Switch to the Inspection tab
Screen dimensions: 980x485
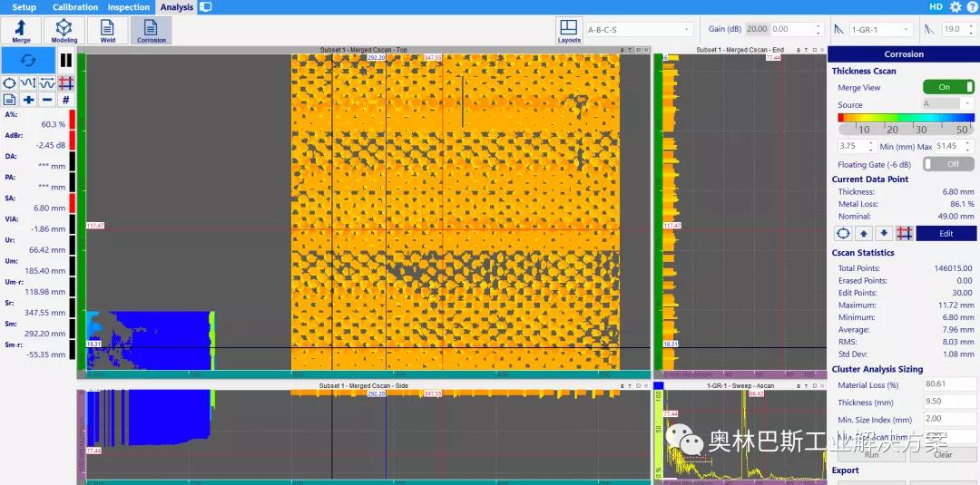pyautogui.click(x=129, y=7)
